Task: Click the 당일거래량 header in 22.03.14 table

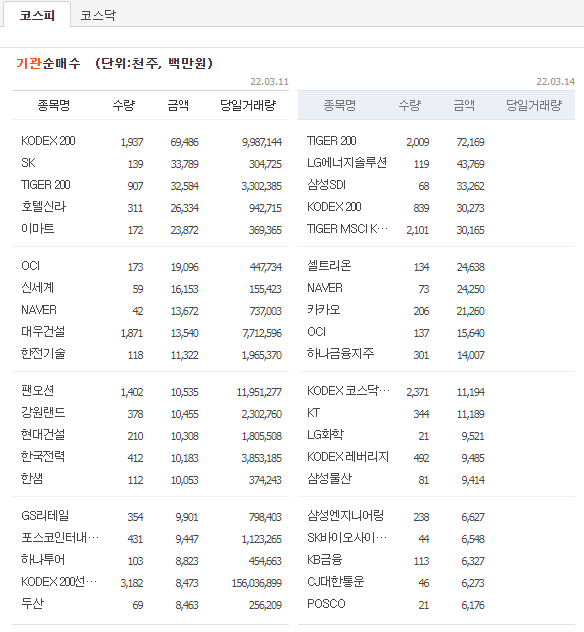Action: point(533,105)
